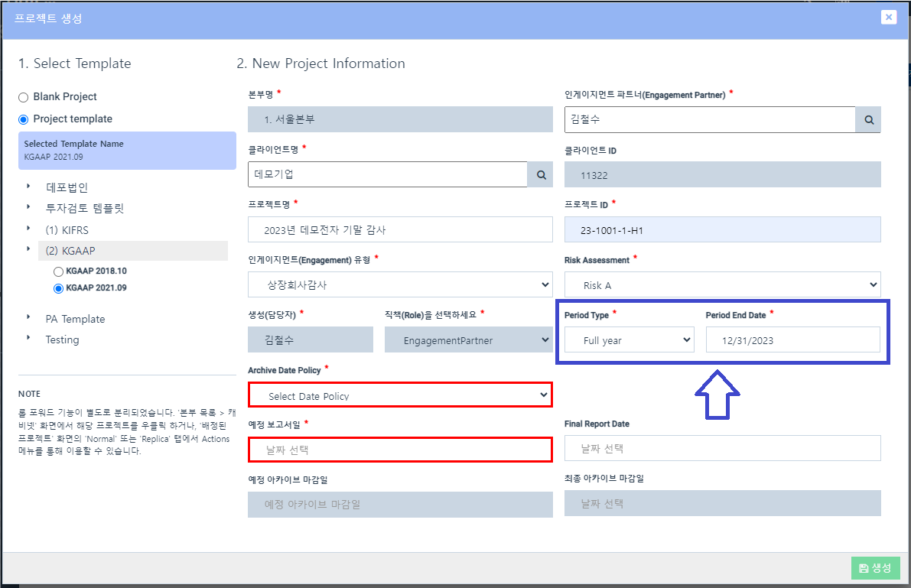
Task: Open the Period Type dropdown showing Full year
Action: [x=629, y=339]
